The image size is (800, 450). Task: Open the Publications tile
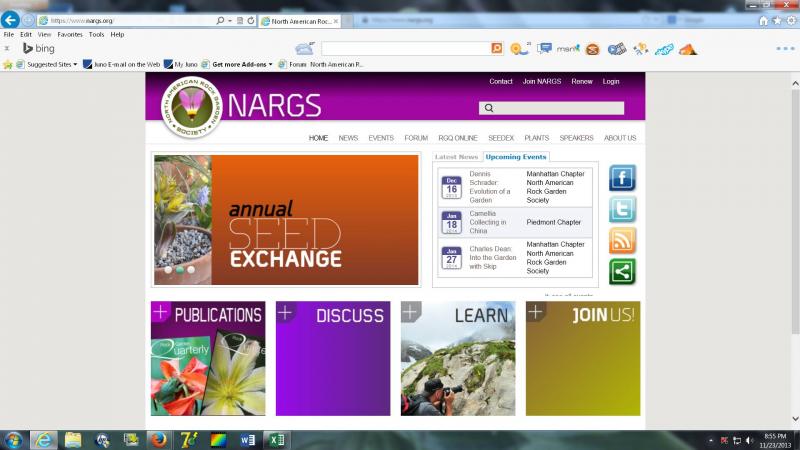(x=208, y=358)
